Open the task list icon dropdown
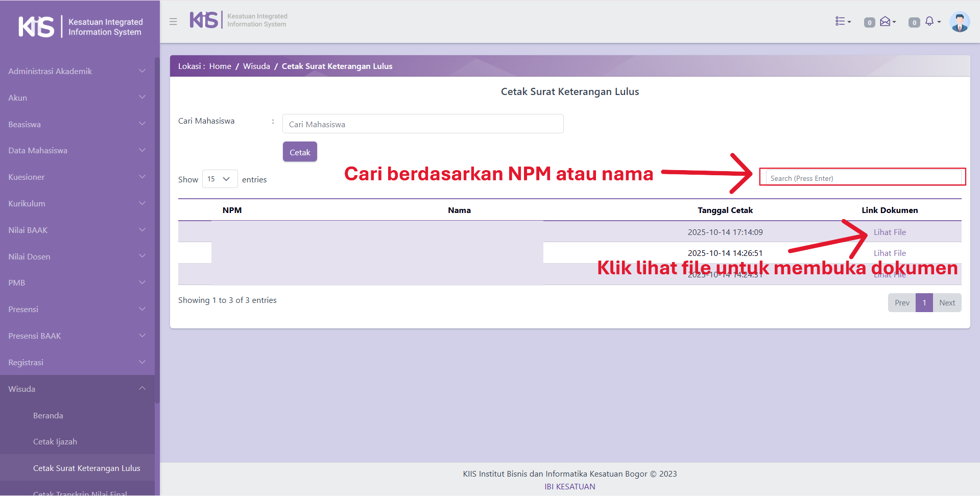The height and width of the screenshot is (496, 980). pyautogui.click(x=843, y=21)
